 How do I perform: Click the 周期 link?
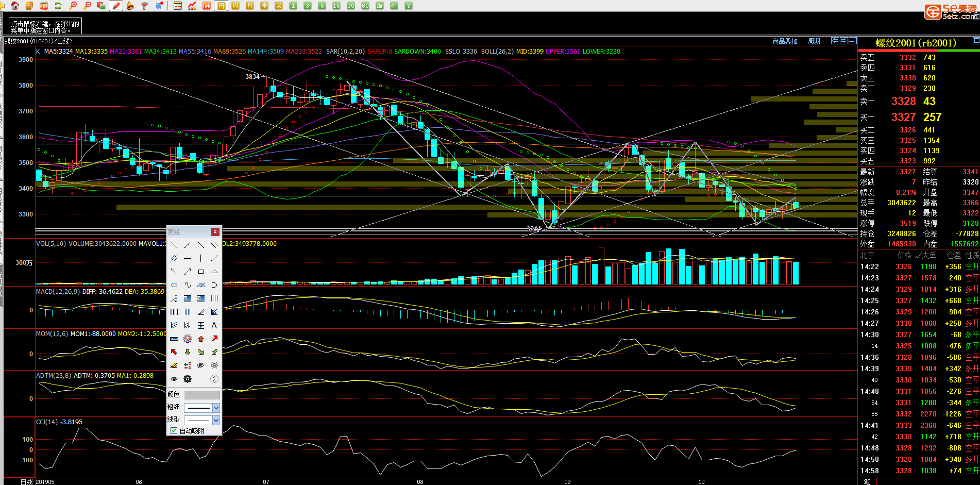click(x=814, y=41)
